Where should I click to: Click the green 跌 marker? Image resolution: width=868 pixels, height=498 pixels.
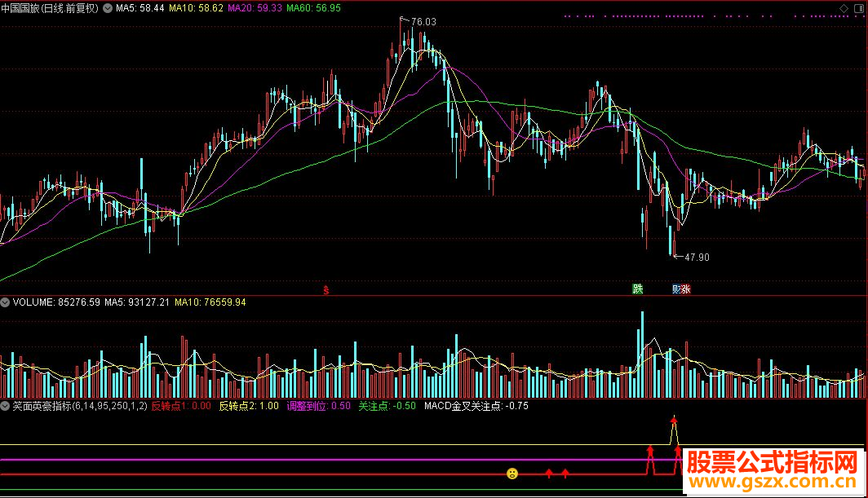pos(638,289)
